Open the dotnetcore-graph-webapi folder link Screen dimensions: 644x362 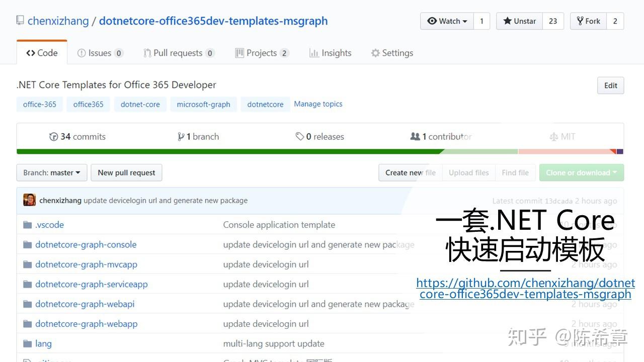pos(85,304)
